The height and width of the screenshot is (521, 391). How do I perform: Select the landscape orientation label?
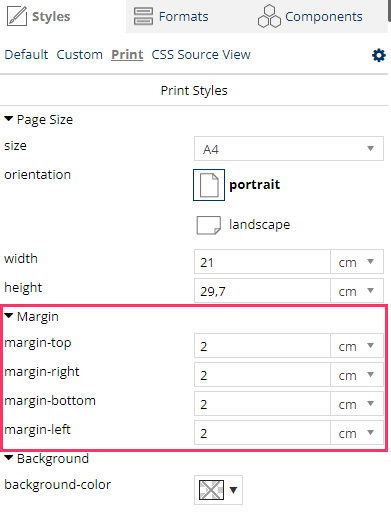point(259,225)
